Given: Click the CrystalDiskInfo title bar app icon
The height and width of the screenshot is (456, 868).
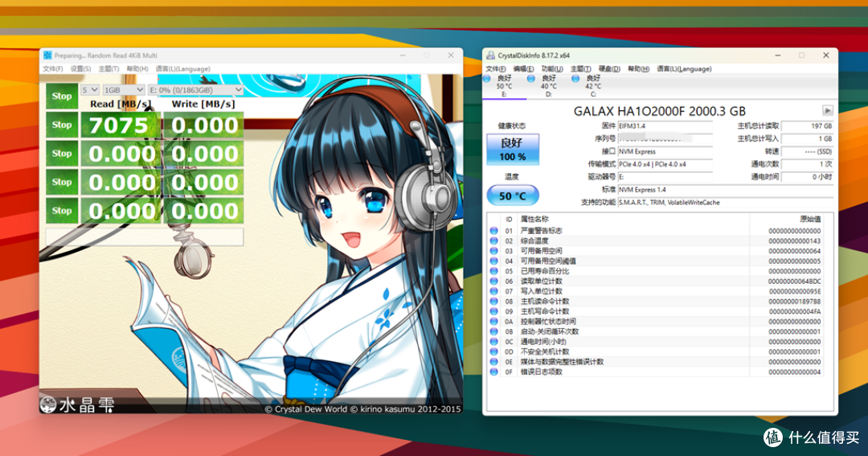Looking at the screenshot, I should [490, 55].
